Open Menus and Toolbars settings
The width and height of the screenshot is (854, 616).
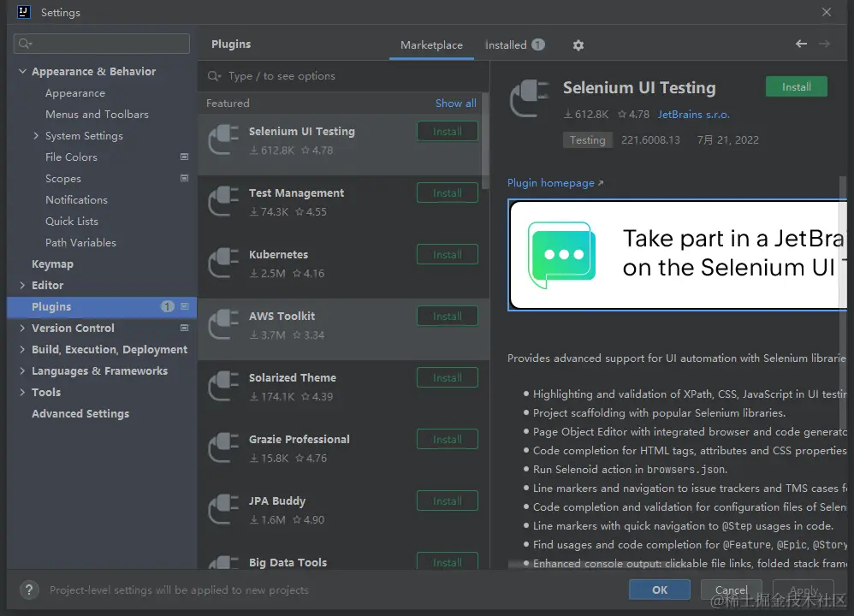97,115
